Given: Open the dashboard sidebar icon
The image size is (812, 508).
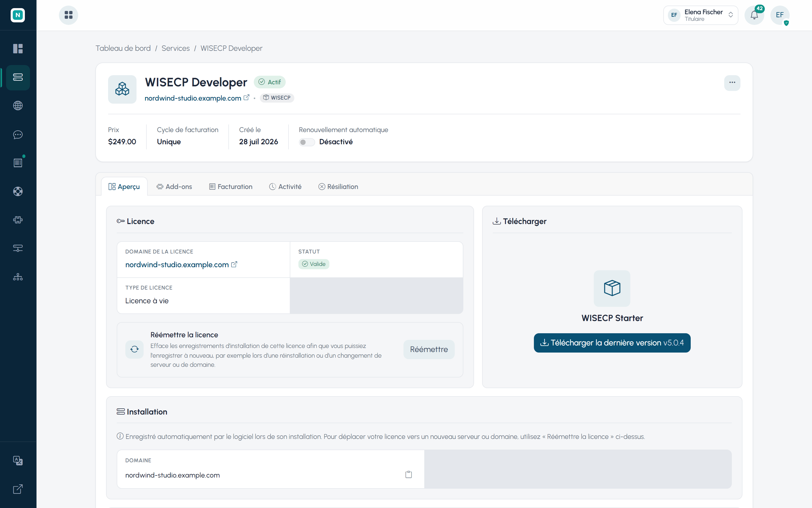Looking at the screenshot, I should pyautogui.click(x=18, y=49).
